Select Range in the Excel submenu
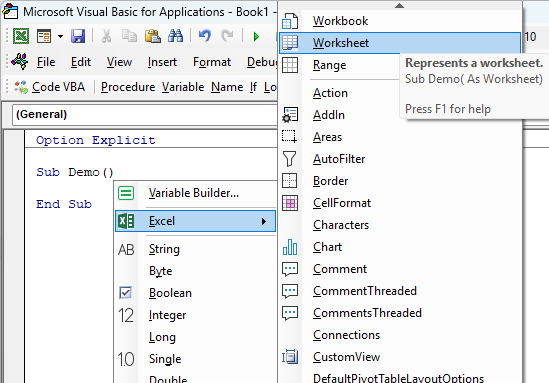This screenshot has height=383, width=549. pos(340,65)
